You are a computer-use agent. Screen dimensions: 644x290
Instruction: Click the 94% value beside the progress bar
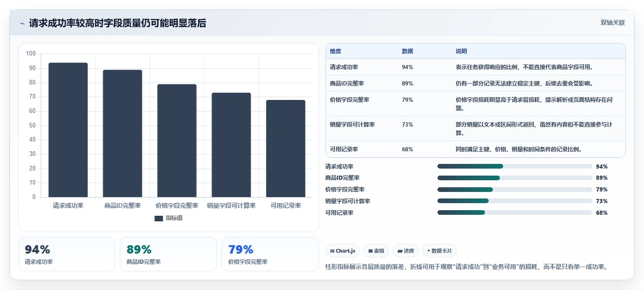point(602,166)
